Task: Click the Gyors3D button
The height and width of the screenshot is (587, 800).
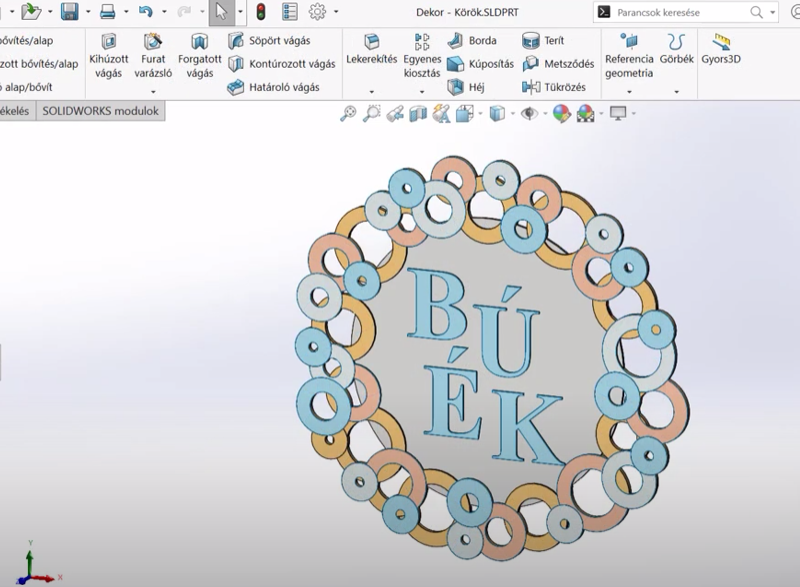Action: [x=720, y=50]
